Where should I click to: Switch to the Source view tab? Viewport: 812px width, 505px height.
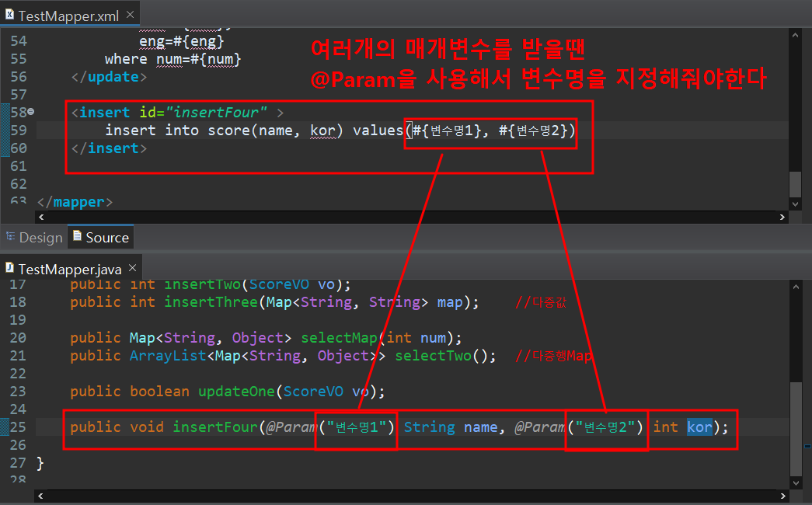(x=101, y=237)
